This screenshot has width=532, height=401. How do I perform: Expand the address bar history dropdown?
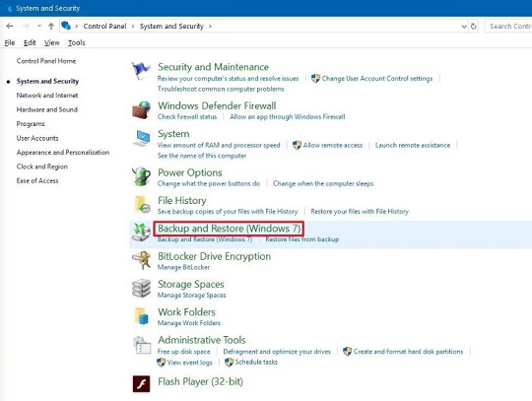click(x=464, y=27)
